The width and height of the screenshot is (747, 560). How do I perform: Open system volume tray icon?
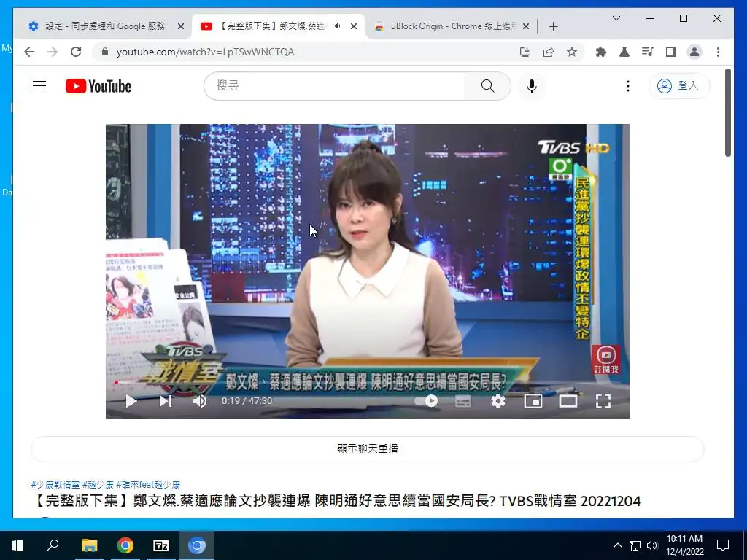coord(652,545)
